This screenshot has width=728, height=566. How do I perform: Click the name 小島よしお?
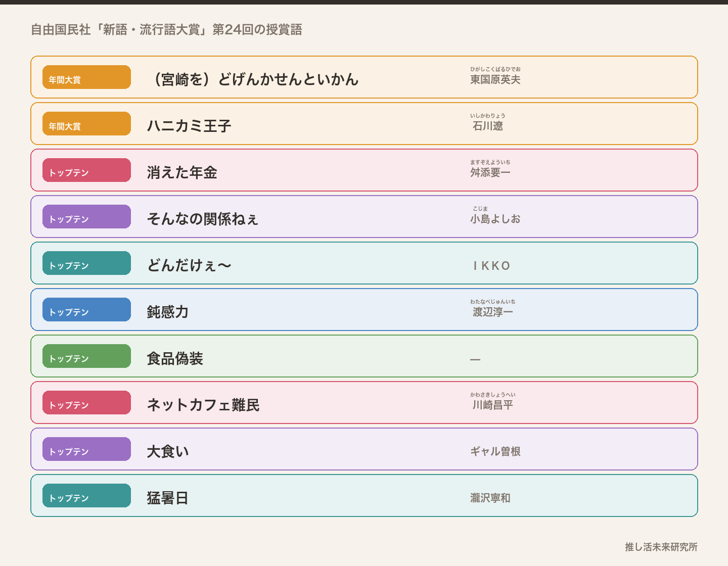495,219
